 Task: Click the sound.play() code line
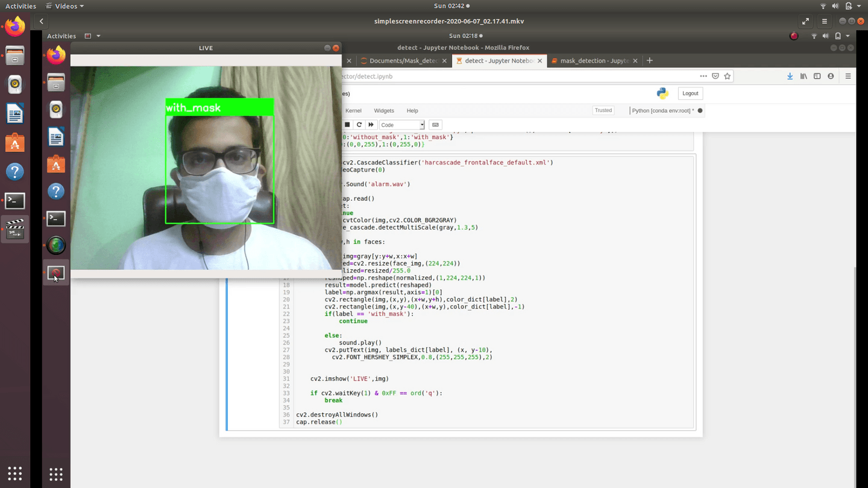[360, 343]
